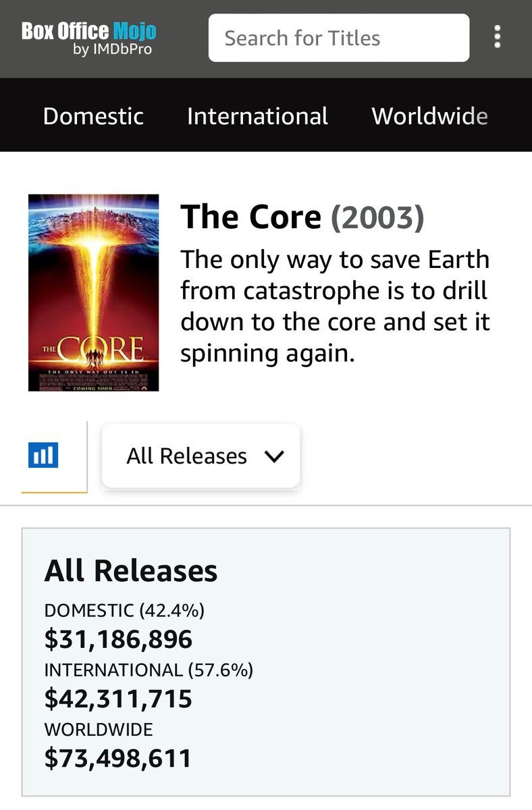
Task: Click The Core movie poster thumbnail
Action: tap(93, 292)
